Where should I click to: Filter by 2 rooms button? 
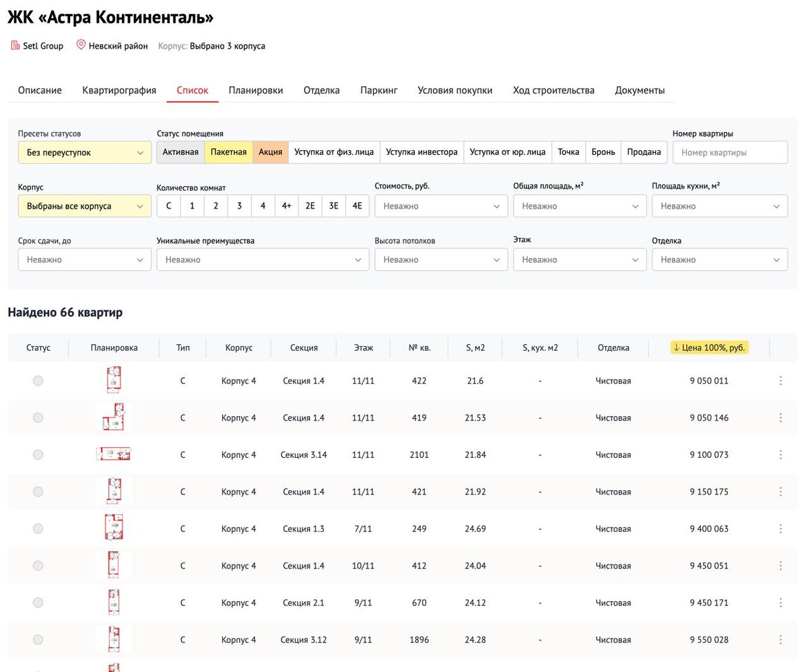click(215, 206)
